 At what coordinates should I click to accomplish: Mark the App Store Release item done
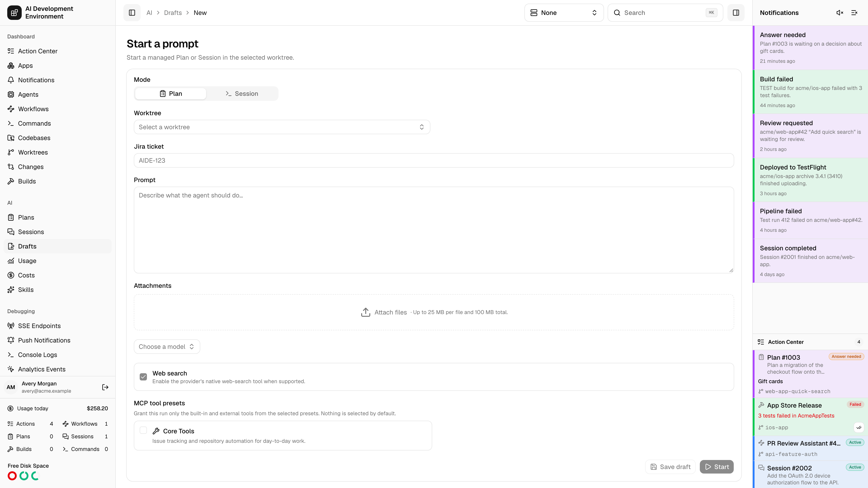point(859,427)
